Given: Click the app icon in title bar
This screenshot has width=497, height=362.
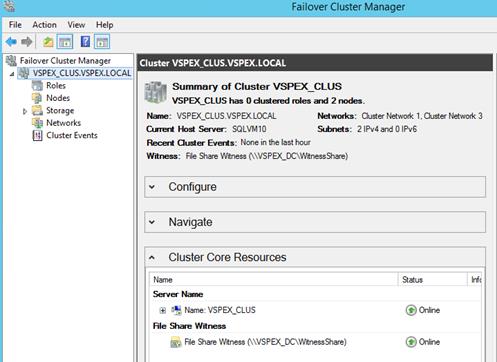Looking at the screenshot, I should (9, 6).
